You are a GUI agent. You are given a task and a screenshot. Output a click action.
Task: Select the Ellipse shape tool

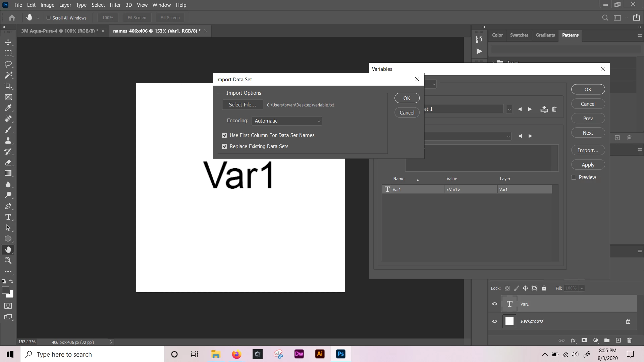[x=8, y=239]
